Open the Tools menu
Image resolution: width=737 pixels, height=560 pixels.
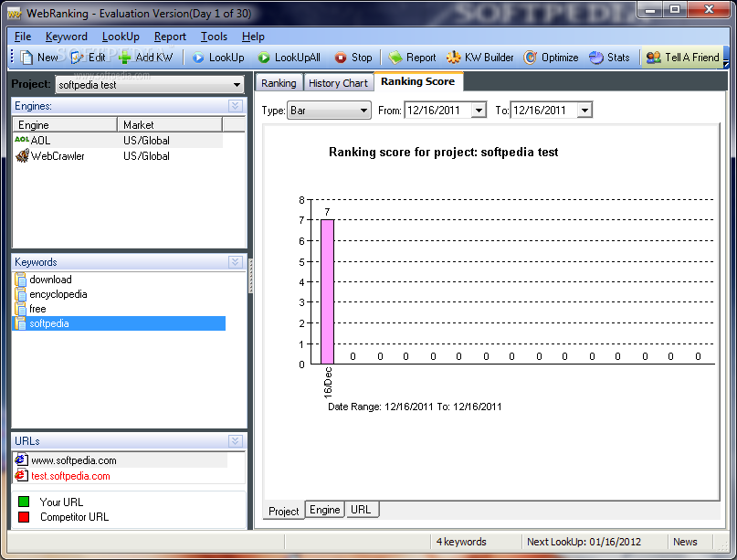[214, 37]
